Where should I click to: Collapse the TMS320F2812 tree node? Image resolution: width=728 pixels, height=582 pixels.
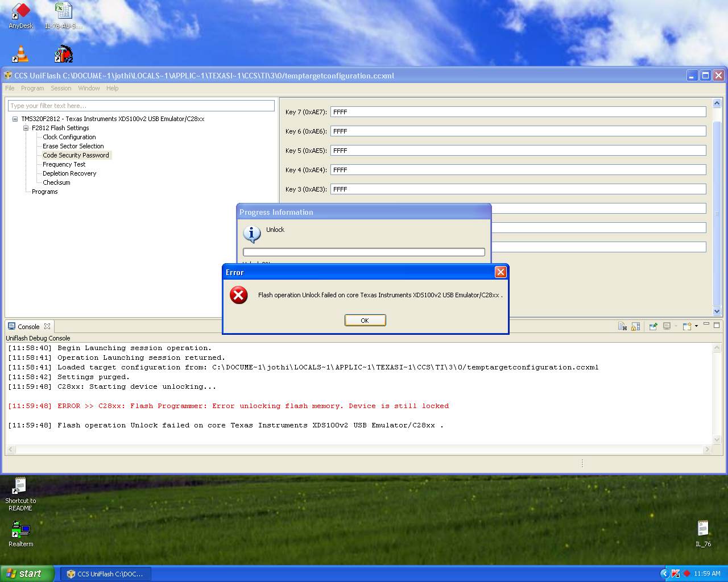click(15, 119)
